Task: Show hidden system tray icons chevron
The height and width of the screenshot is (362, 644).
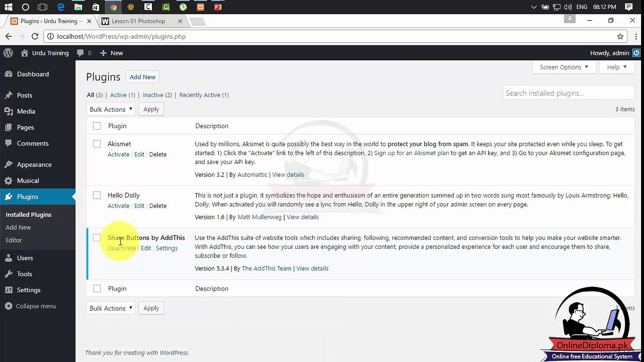Action: (x=534, y=7)
